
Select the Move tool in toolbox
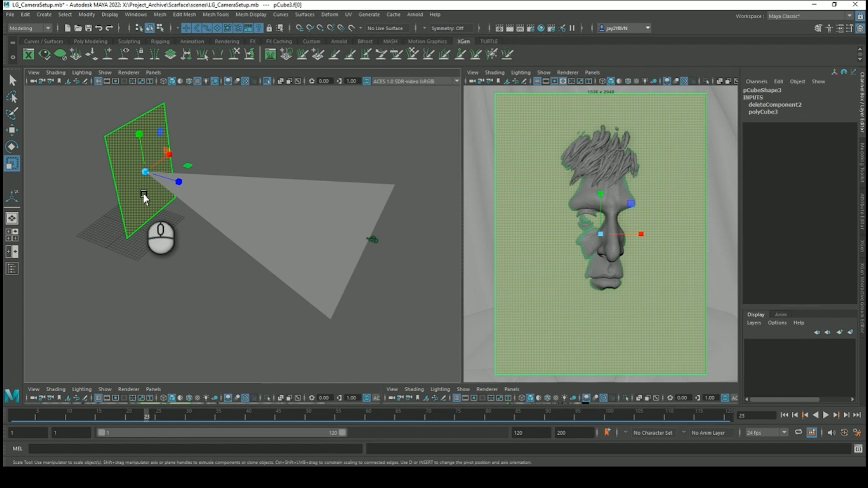point(12,130)
